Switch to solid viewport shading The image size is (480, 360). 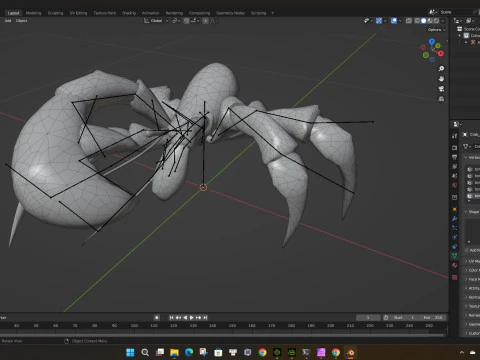[x=423, y=21]
